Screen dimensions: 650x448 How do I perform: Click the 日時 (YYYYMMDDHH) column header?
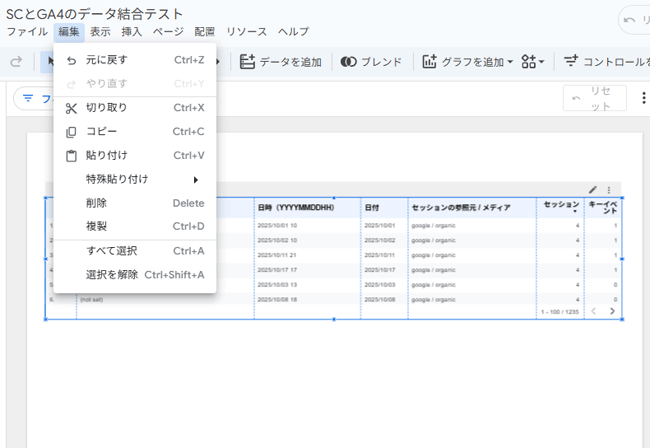pos(296,207)
